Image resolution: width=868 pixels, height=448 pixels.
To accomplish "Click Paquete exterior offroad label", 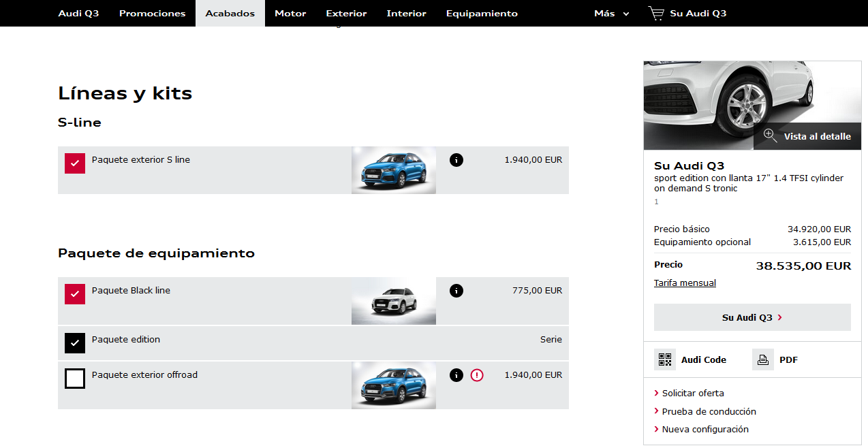I will (x=144, y=375).
